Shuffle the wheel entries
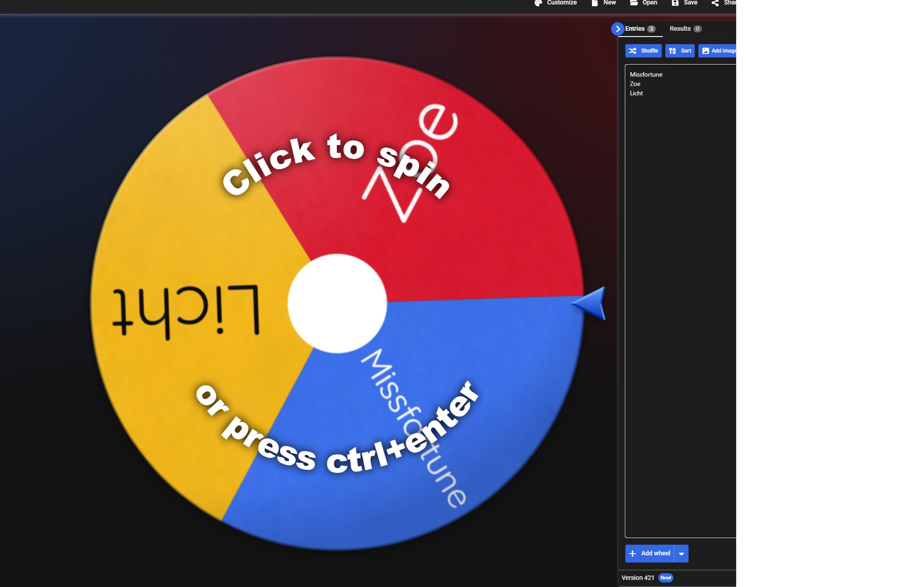The height and width of the screenshot is (587, 924). coord(643,51)
